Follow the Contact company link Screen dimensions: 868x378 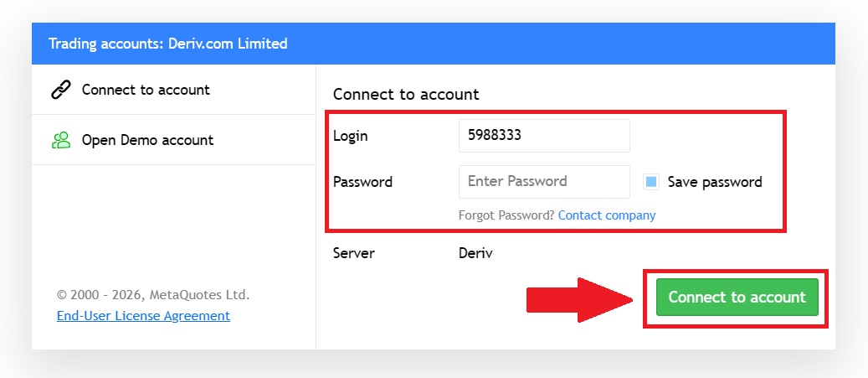point(607,215)
